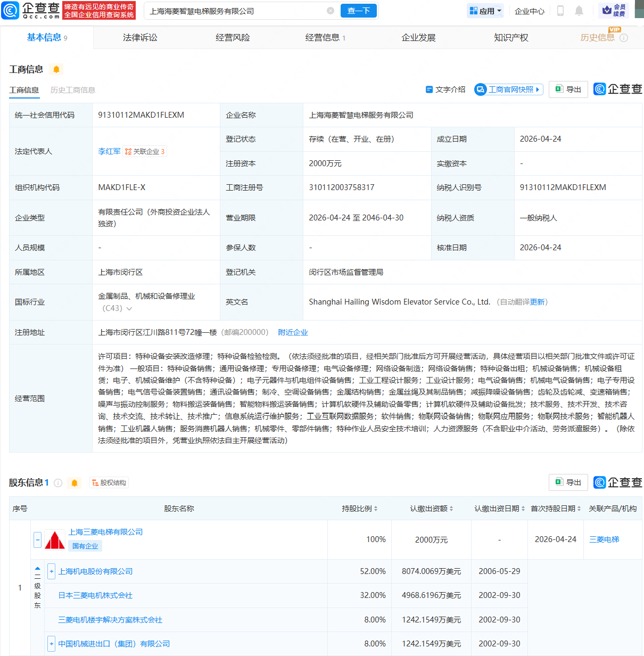Click the 企查查 watermark logo above business info table
Screen dimensions: 644x656
[618, 89]
